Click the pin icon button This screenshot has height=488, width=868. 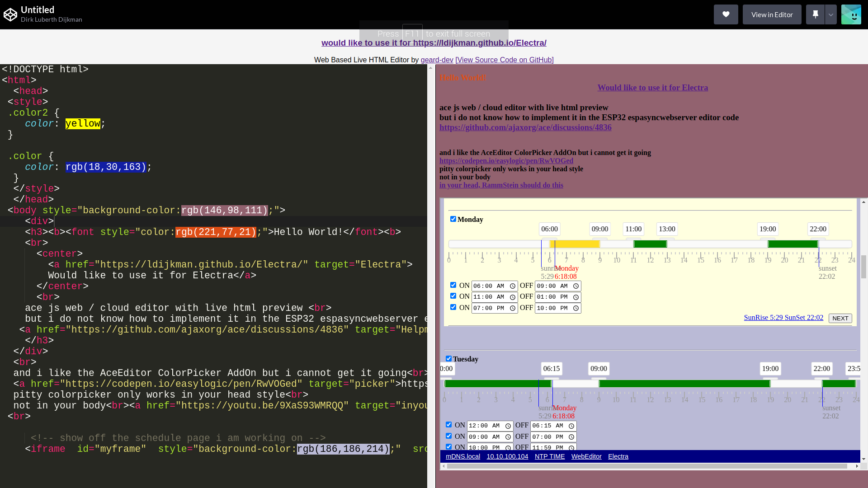pos(815,14)
